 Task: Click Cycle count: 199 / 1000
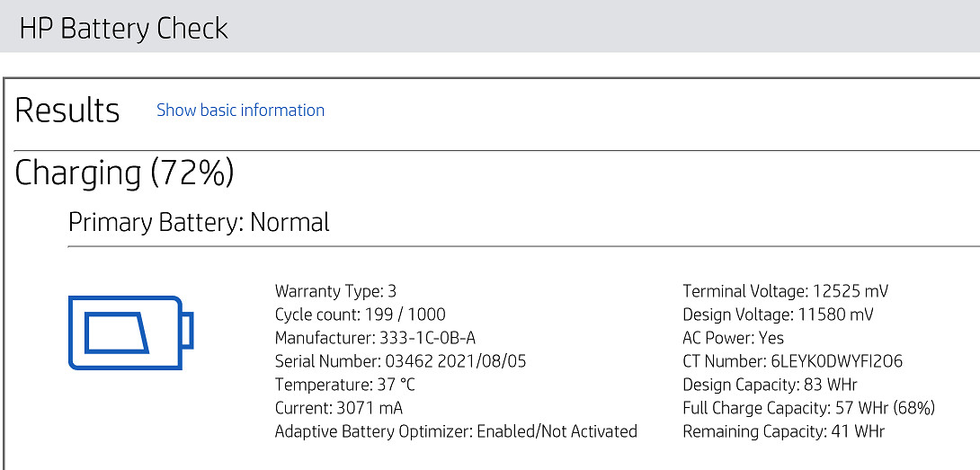360,315
